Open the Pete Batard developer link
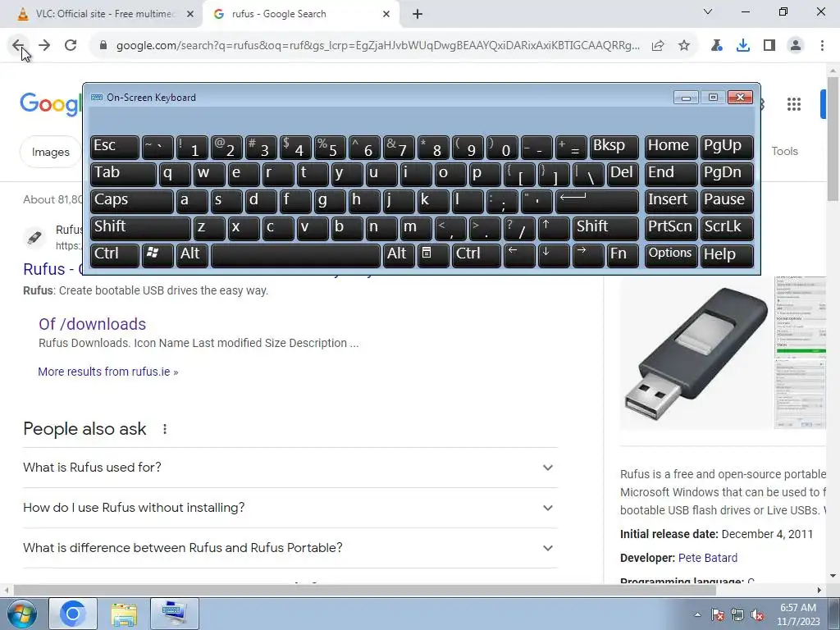 708,558
